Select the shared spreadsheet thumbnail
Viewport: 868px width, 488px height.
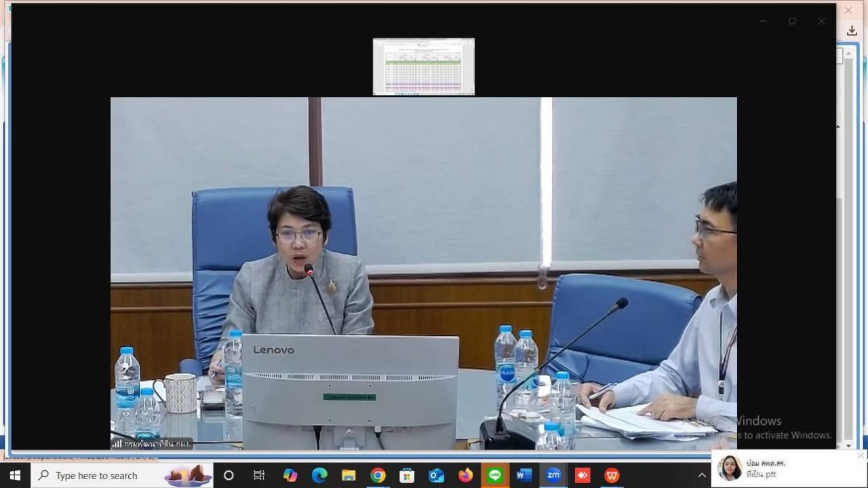[x=423, y=67]
